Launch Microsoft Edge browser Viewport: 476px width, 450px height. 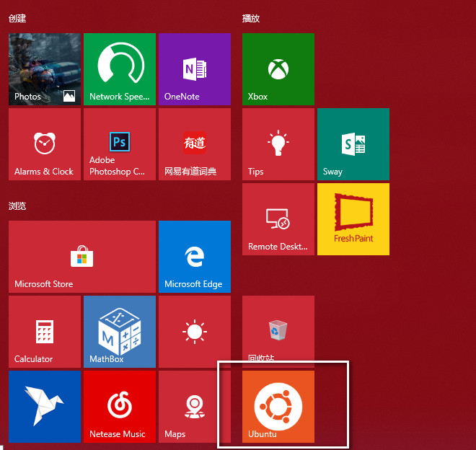(194, 257)
